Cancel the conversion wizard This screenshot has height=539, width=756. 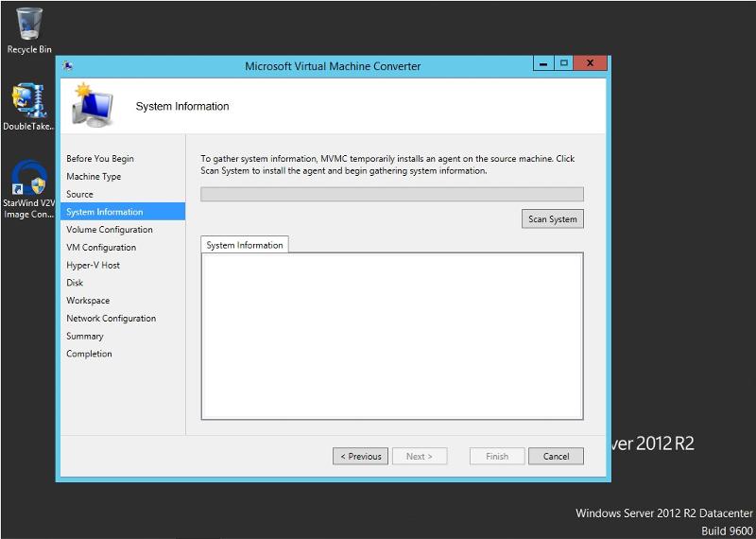556,456
